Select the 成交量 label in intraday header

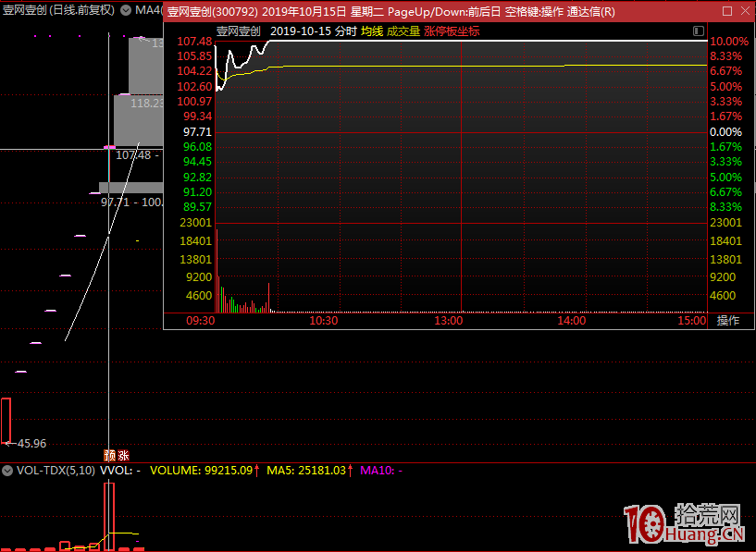(x=403, y=31)
